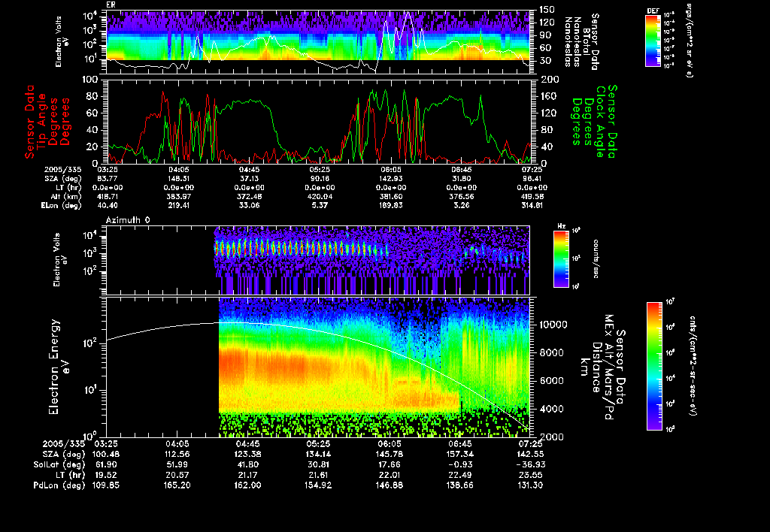Select the lower SZA value '100.48'
Image resolution: width=770 pixels, height=532 pixels.
[106, 455]
